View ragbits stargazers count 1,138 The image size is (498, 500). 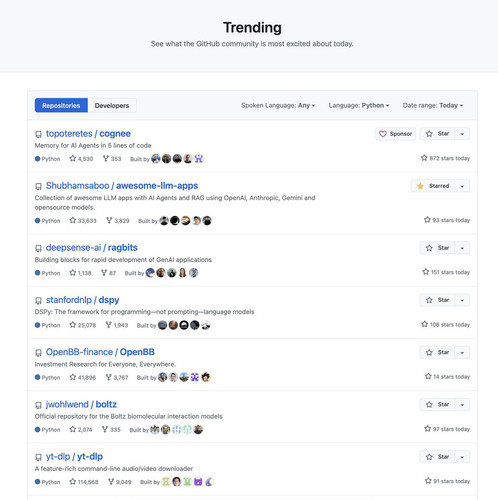click(80, 273)
